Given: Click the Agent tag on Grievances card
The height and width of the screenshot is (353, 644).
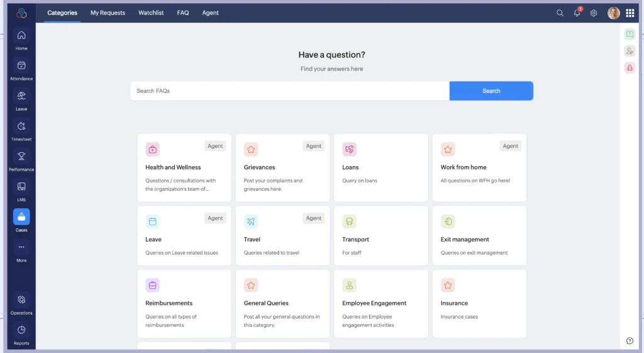Looking at the screenshot, I should 314,146.
